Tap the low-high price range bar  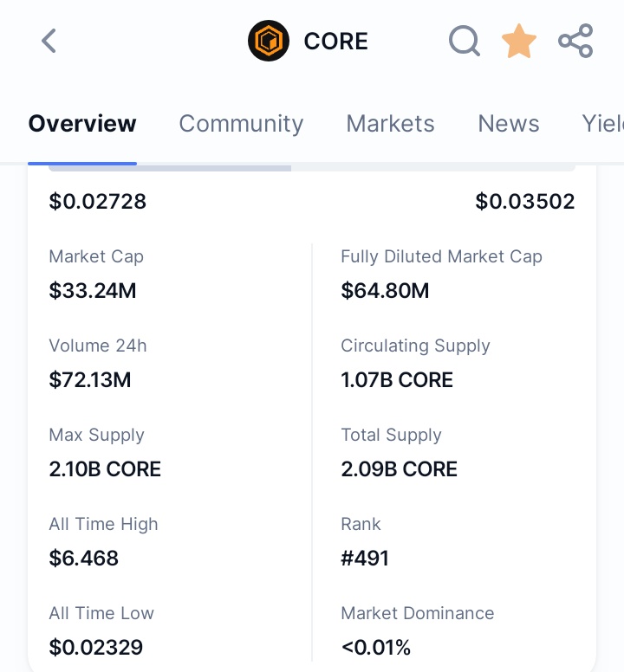[312, 168]
